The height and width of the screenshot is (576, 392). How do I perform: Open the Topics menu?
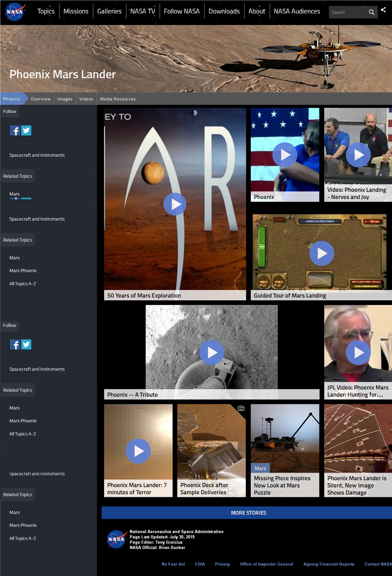pos(46,11)
